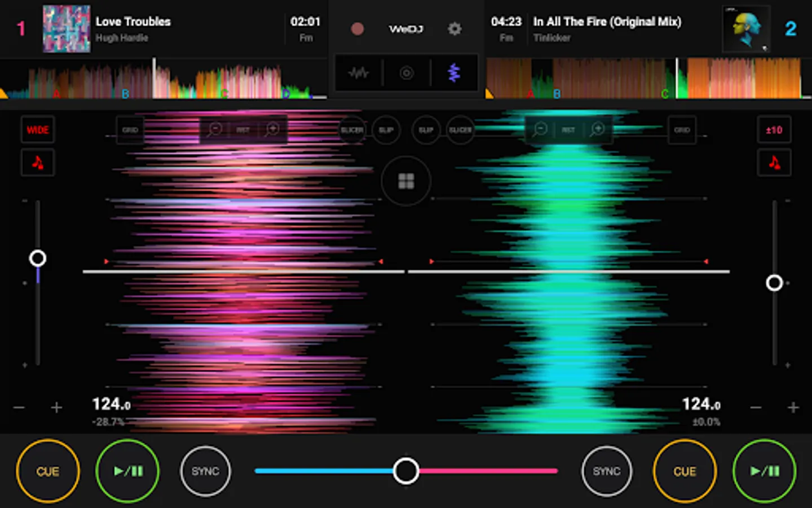The height and width of the screenshot is (508, 812).
Task: Select In All The Fire track title
Action: coord(607,21)
